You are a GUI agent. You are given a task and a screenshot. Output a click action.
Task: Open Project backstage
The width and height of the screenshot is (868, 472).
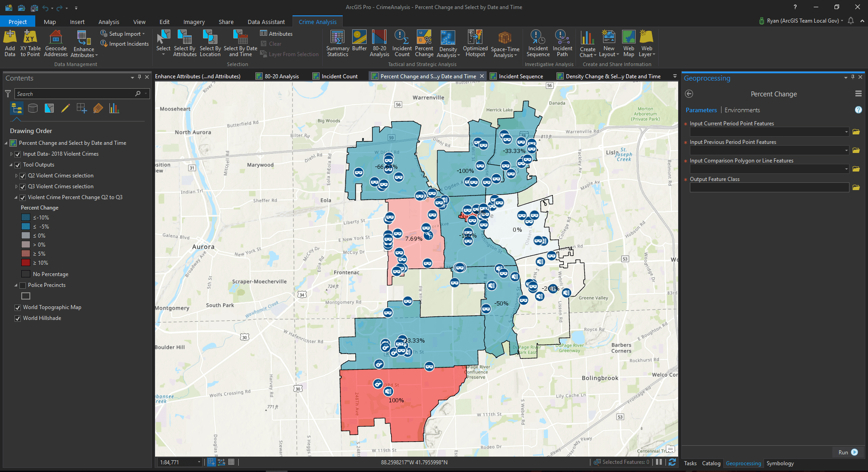point(18,22)
